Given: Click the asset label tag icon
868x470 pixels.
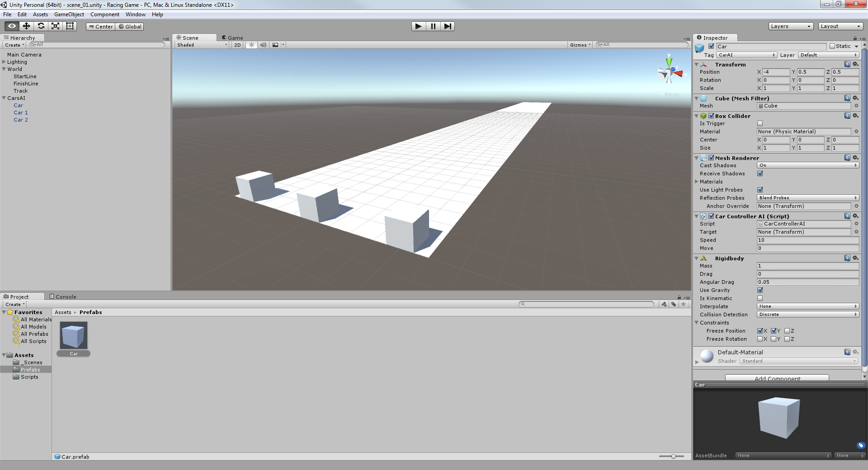Looking at the screenshot, I should (861, 445).
